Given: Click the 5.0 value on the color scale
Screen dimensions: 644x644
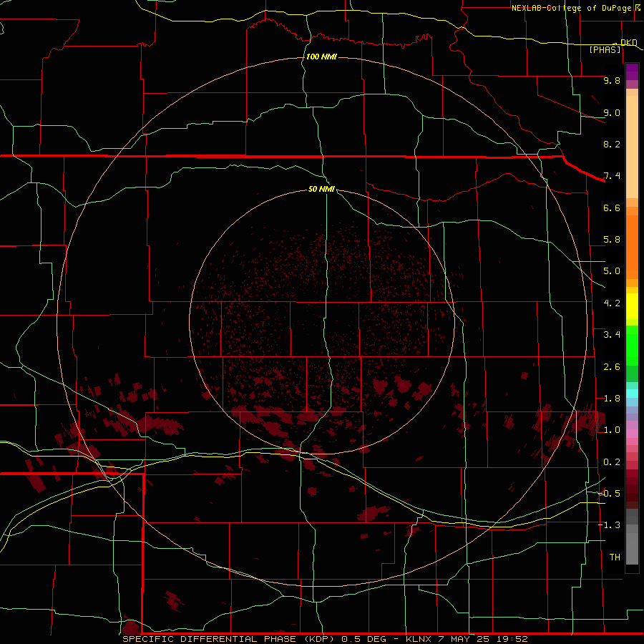Looking at the screenshot, I should (612, 271).
